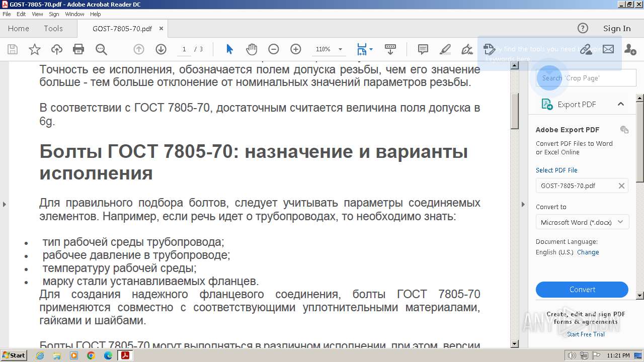
Task: Expand the left navigation pane arrow
Action: 4,204
